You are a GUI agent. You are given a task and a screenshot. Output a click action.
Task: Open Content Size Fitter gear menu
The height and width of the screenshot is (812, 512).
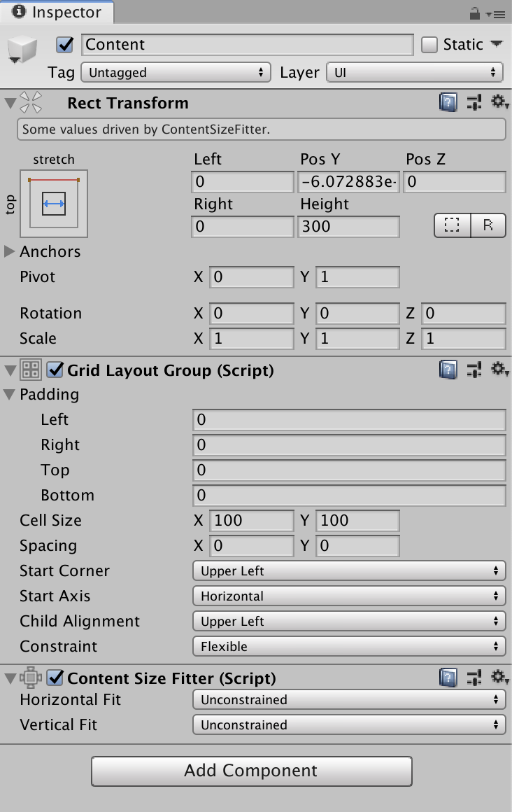(499, 678)
